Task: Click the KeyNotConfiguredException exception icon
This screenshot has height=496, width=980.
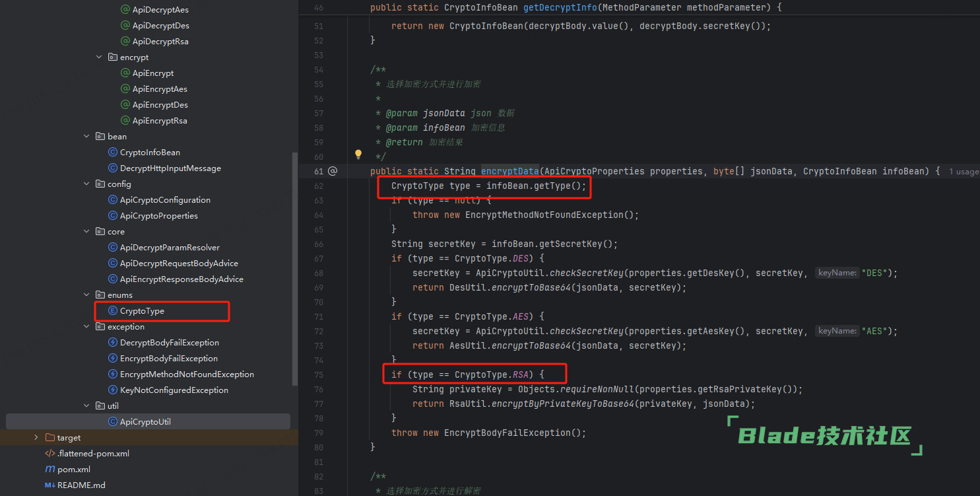Action: tap(112, 390)
